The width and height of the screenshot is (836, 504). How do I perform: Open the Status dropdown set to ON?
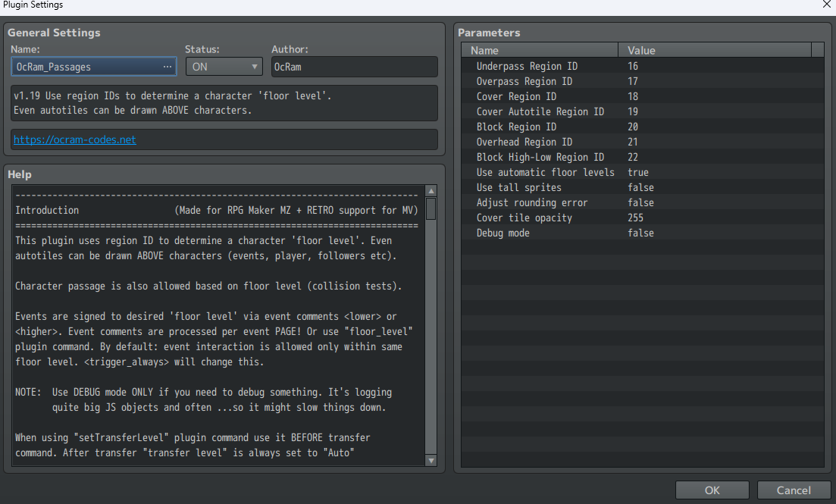click(224, 67)
